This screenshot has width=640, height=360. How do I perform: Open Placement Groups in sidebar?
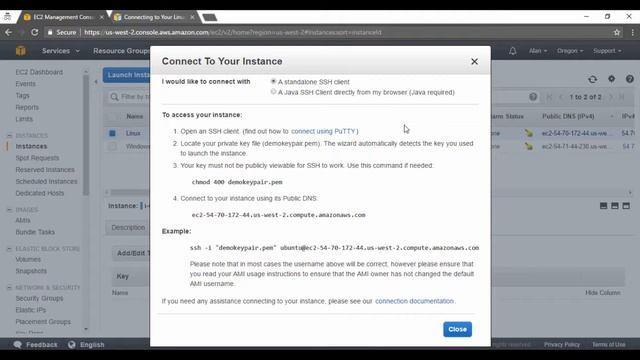(43, 322)
